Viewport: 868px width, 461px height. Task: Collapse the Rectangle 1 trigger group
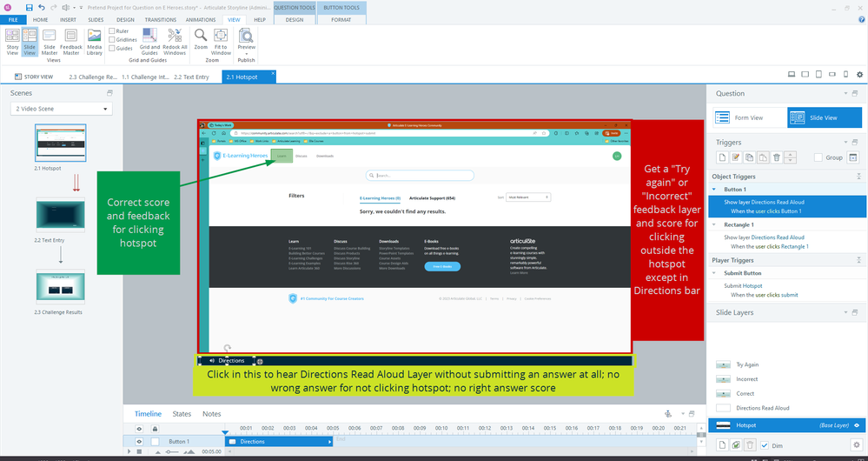pos(713,225)
